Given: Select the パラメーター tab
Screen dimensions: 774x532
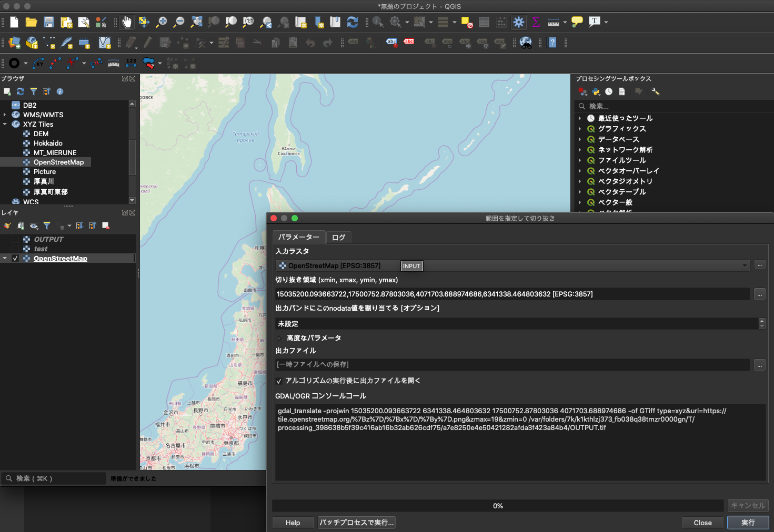Looking at the screenshot, I should (298, 237).
